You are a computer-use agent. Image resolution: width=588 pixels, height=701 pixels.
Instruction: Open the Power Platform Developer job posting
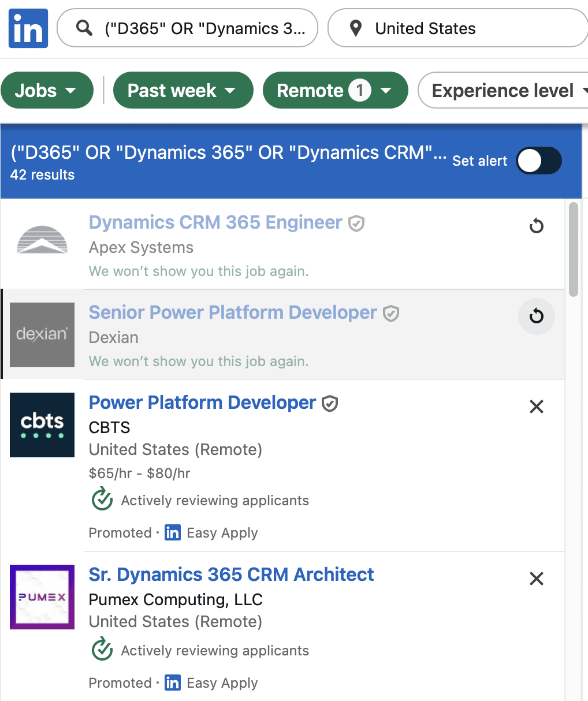(x=202, y=402)
